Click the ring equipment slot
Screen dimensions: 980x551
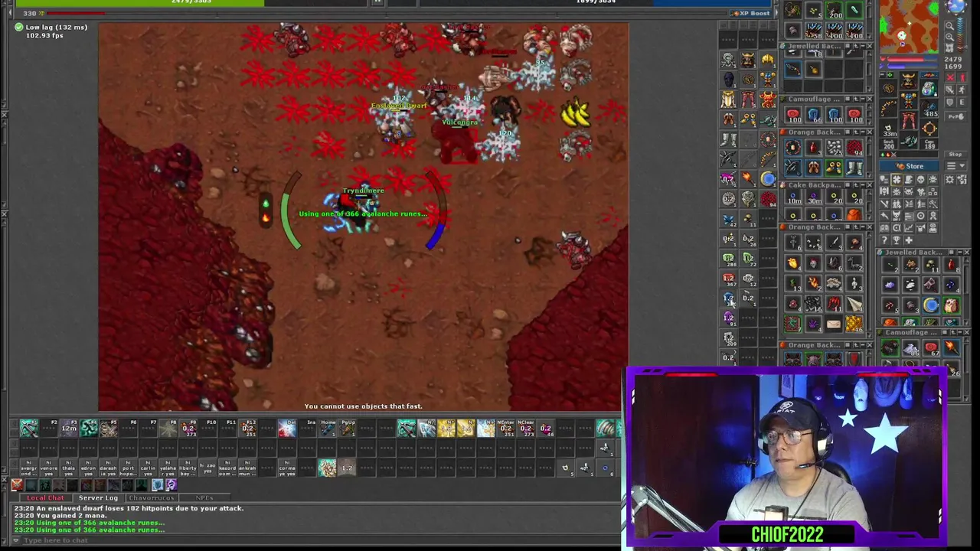pos(887,128)
